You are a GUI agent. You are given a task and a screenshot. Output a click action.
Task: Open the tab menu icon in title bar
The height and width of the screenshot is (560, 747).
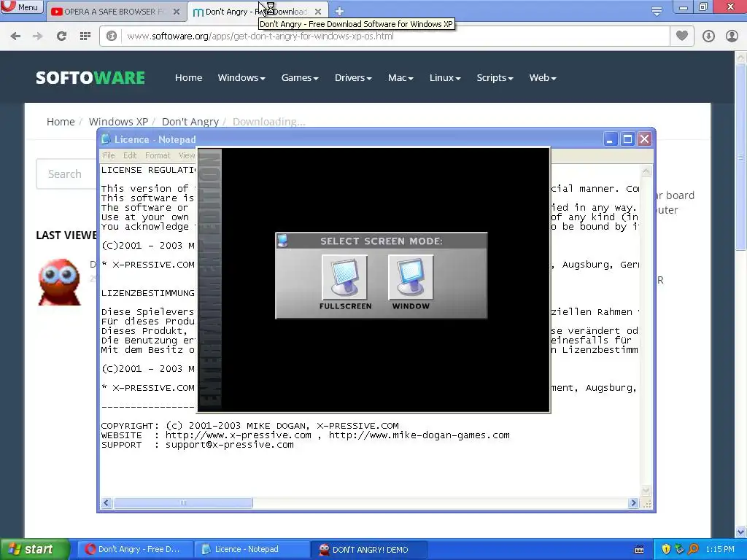pos(657,11)
